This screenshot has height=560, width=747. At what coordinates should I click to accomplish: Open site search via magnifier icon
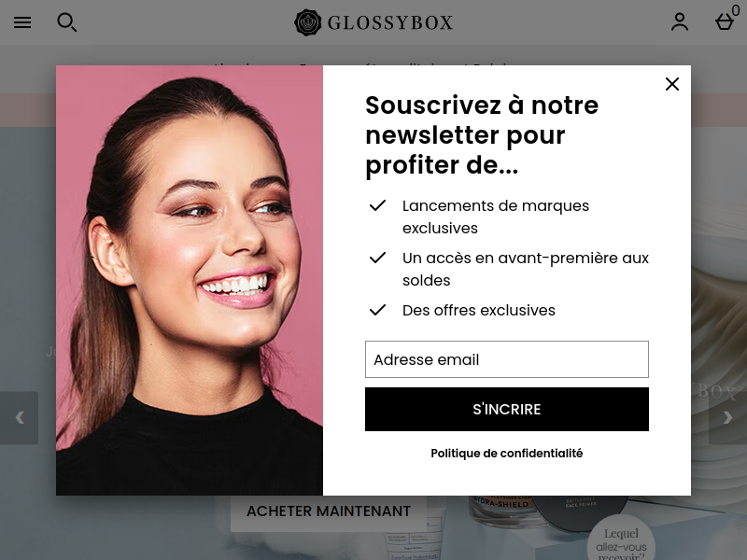coord(66,22)
